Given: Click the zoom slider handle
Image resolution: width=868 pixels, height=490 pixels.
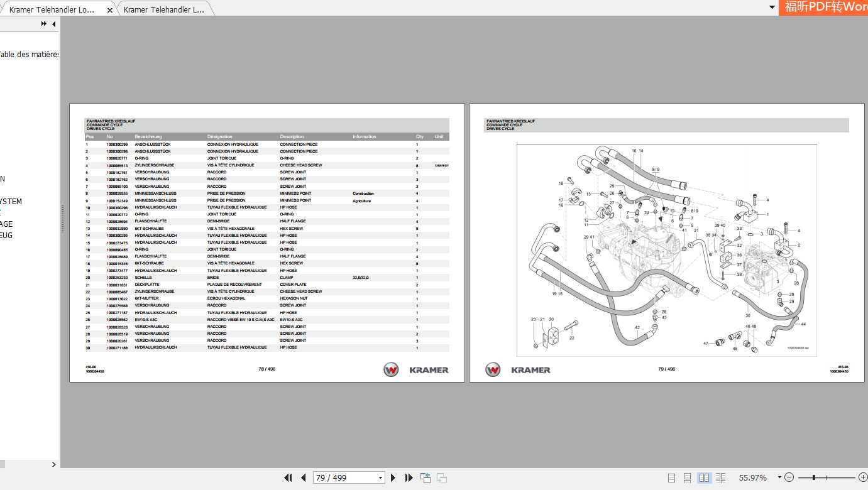Looking at the screenshot, I should pos(815,478).
